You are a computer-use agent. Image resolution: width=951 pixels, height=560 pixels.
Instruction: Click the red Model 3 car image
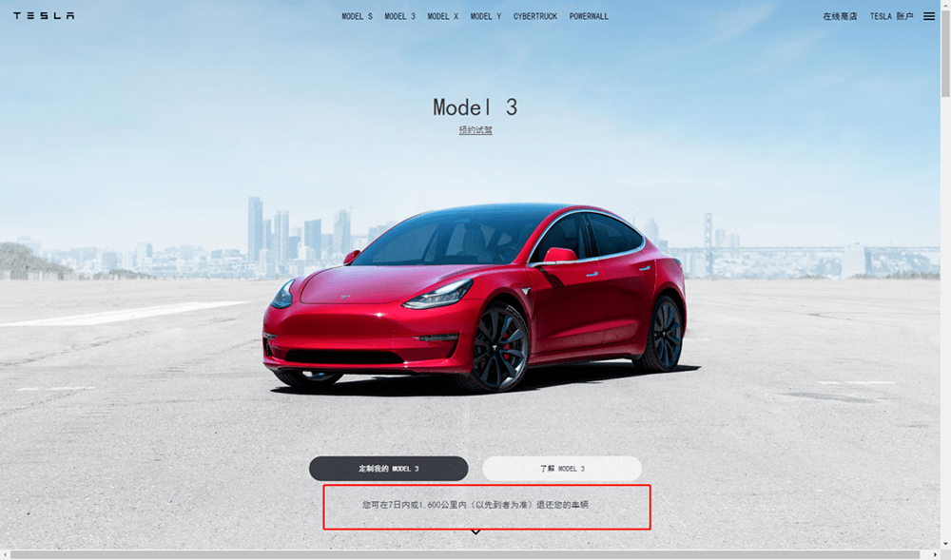475,297
